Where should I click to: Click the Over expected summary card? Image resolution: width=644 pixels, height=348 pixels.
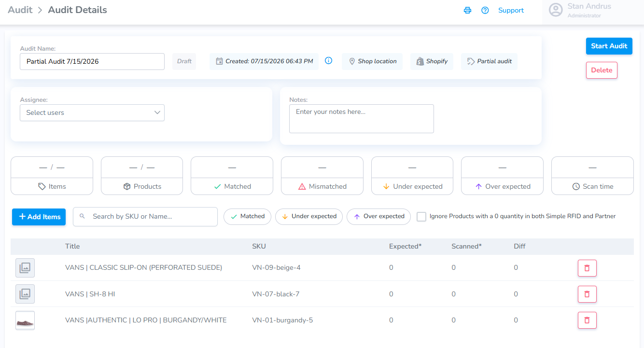coord(502,176)
